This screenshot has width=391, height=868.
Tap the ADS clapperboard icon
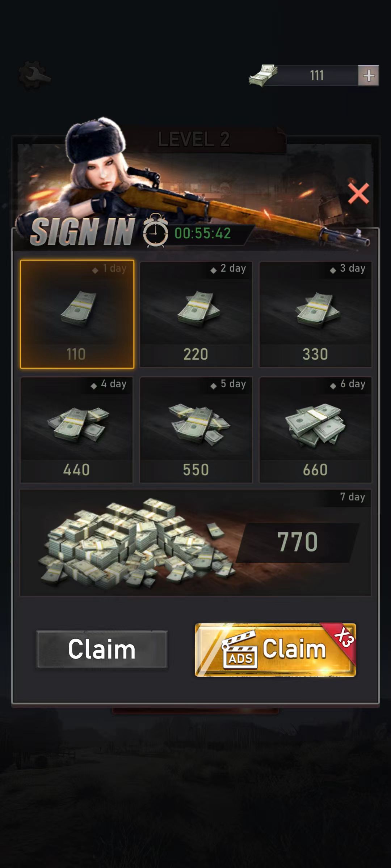[240, 650]
